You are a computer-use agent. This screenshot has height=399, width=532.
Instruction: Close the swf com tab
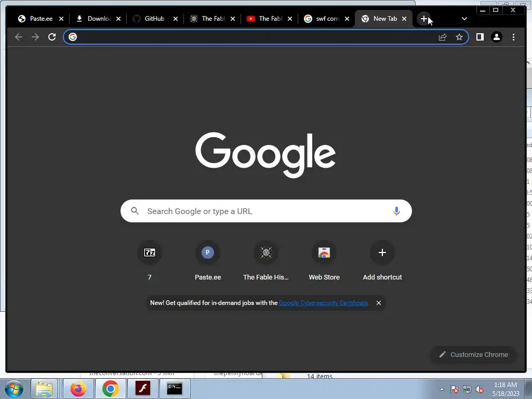pyautogui.click(x=347, y=19)
